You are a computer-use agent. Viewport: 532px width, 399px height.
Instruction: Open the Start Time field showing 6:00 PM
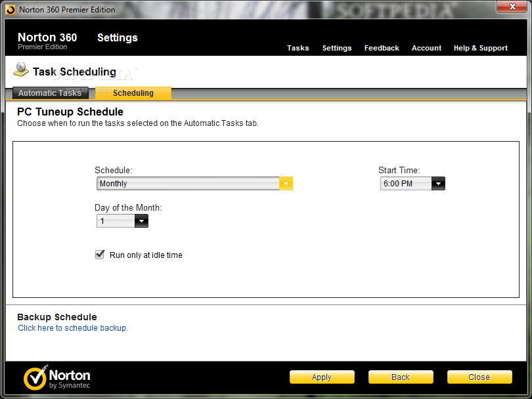pyautogui.click(x=412, y=183)
